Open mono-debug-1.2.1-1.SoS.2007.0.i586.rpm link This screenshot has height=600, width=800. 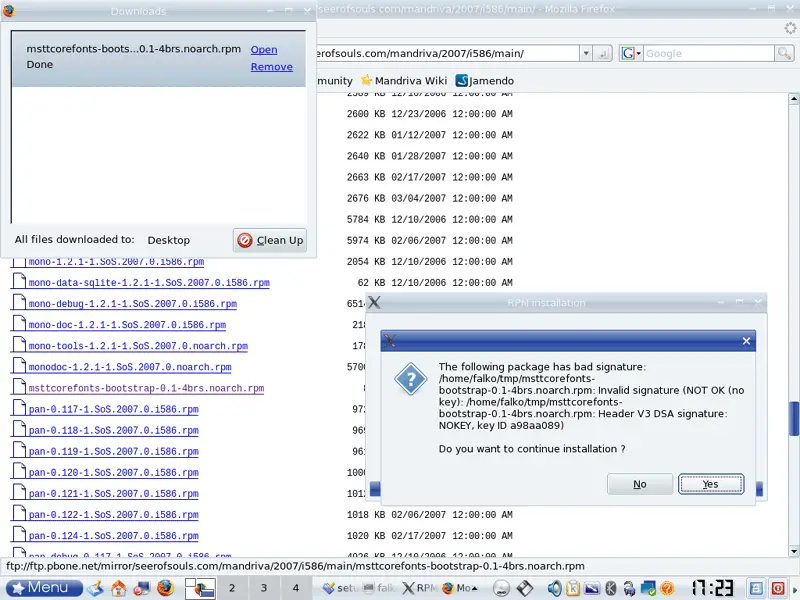click(133, 304)
